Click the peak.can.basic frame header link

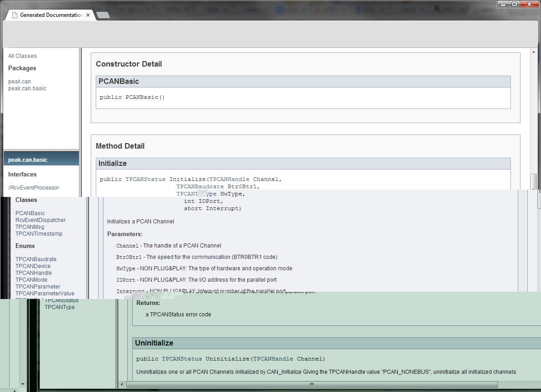(x=28, y=160)
